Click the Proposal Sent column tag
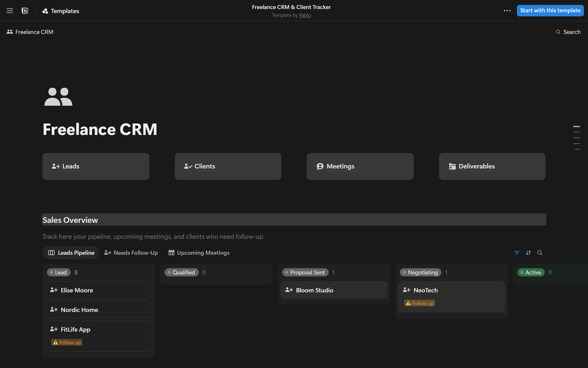The image size is (588, 368). pyautogui.click(x=305, y=272)
